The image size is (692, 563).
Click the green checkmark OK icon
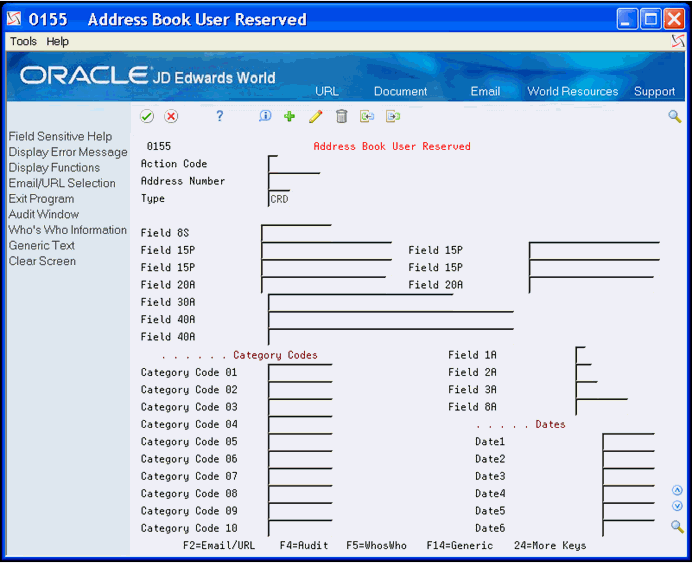click(x=147, y=116)
